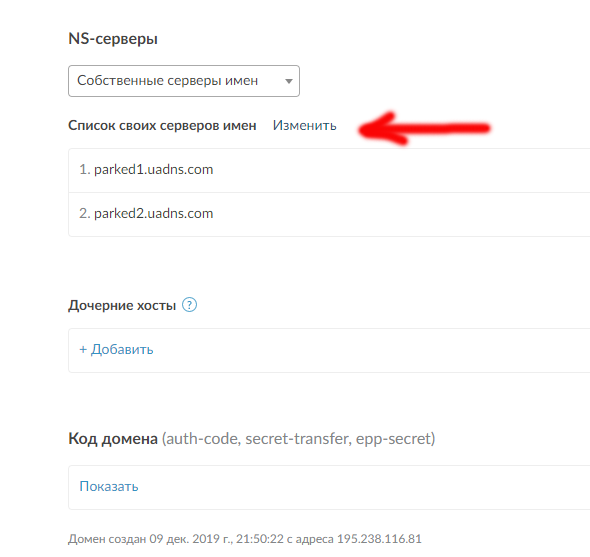Screen dimensions: 590x557
Task: Click the Дочерние хосты heading text
Action: (122, 305)
